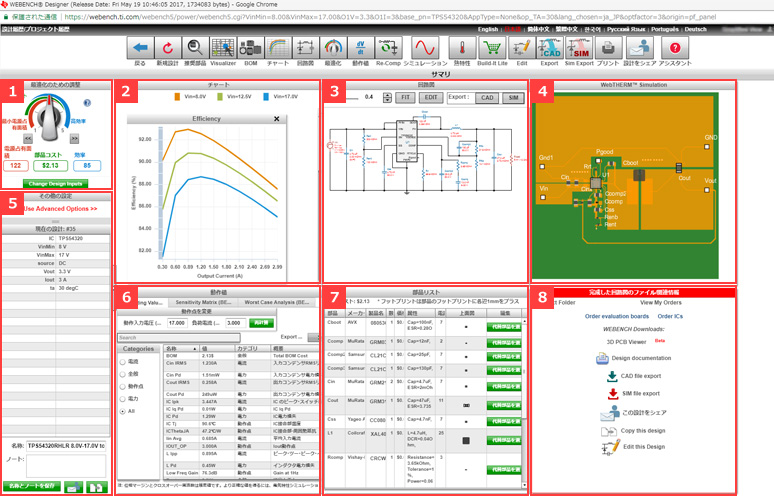Screen dimensions: 774x496
Task: Click schematic Export CAD button
Action: click(x=487, y=98)
